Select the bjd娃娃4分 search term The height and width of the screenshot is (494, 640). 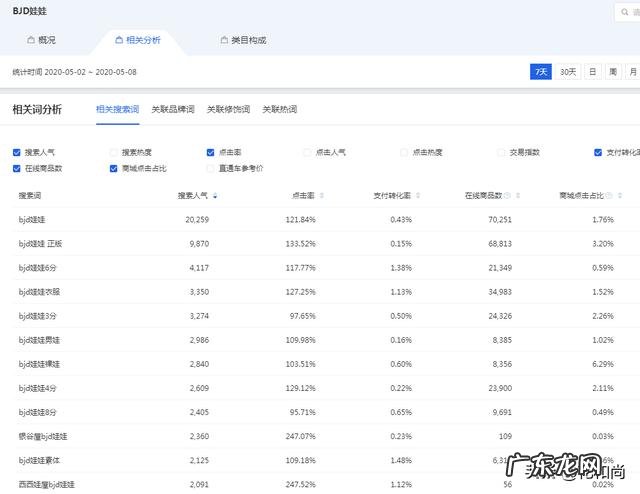tap(37, 388)
